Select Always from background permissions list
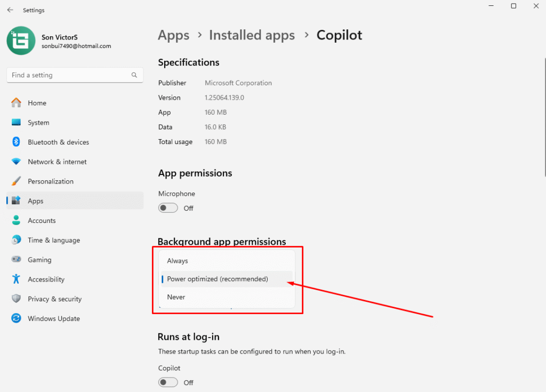The width and height of the screenshot is (546, 392). point(178,261)
